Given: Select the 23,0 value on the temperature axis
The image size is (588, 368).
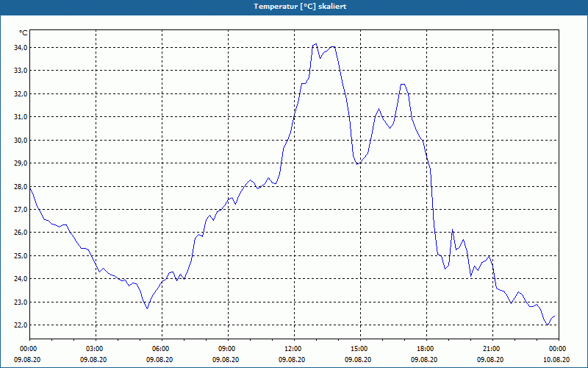Looking at the screenshot, I should tap(21, 302).
